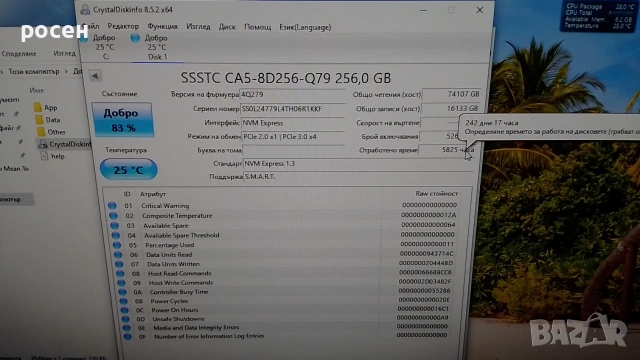
Task: Click the status circle for Available Spare
Action: pos(114,225)
